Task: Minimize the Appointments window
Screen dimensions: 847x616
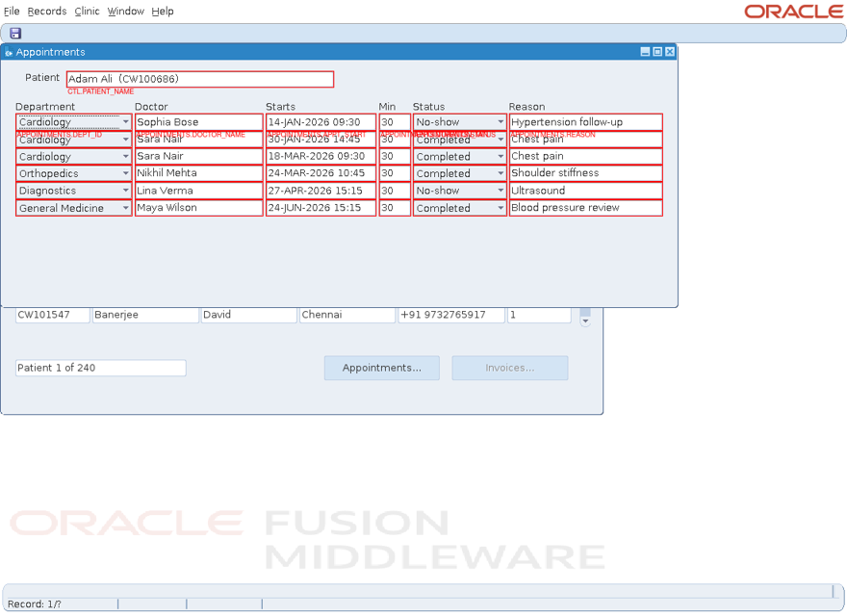Action: (645, 52)
